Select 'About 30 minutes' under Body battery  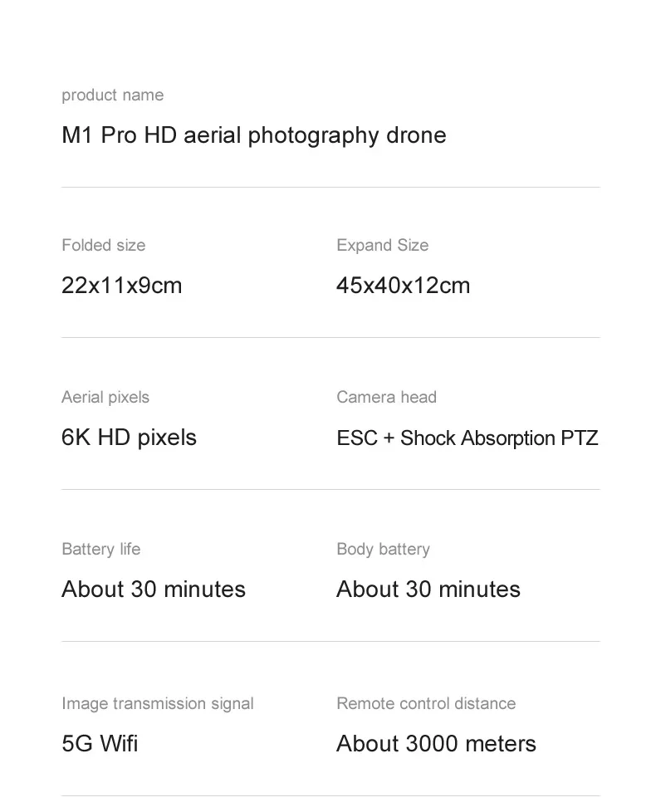[428, 589]
